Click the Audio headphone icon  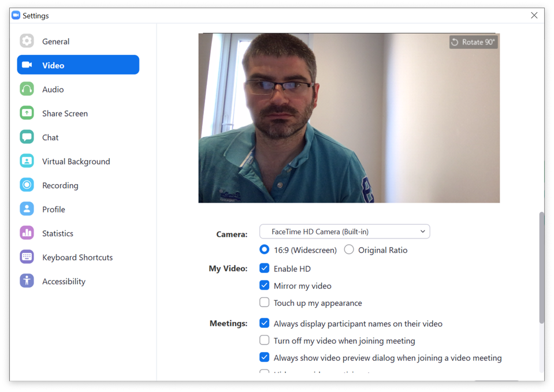point(27,89)
